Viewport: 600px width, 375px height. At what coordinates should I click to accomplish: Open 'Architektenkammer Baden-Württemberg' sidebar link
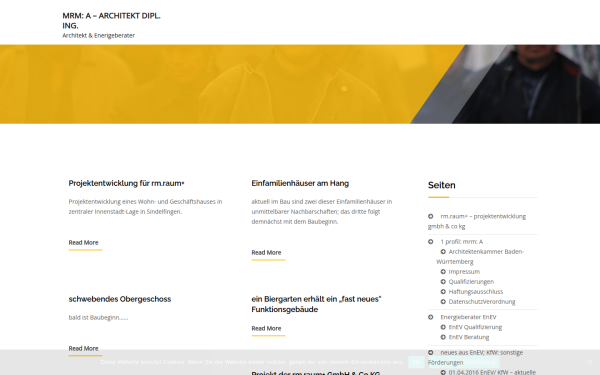[480, 257]
